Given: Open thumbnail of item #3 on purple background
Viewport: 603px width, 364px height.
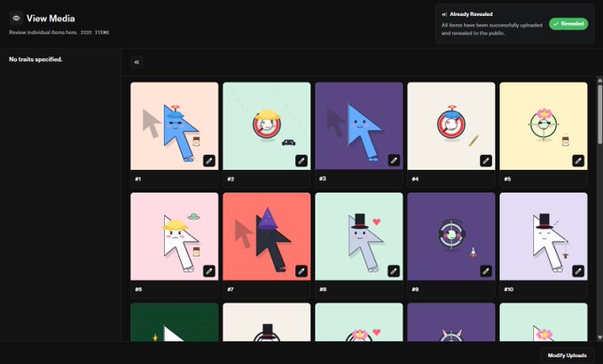Looking at the screenshot, I should click(359, 126).
